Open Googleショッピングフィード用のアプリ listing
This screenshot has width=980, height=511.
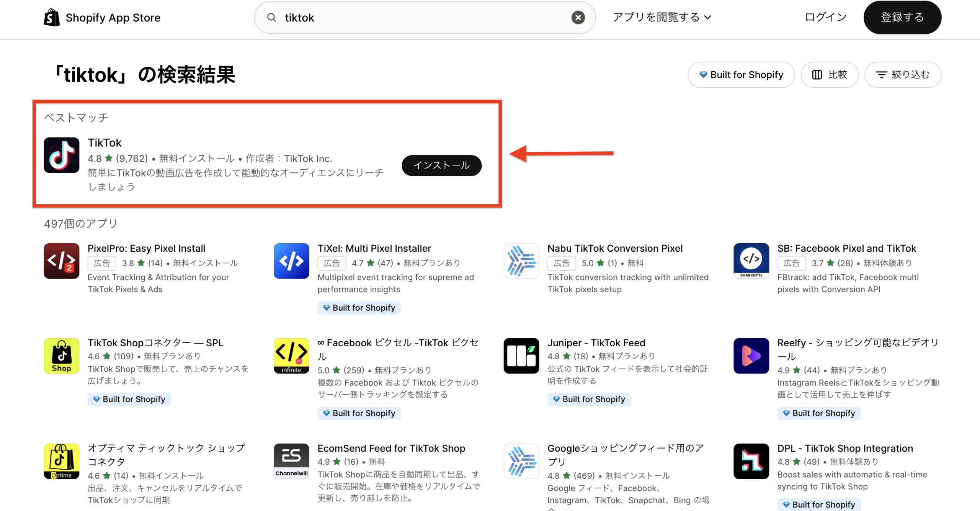pyautogui.click(x=626, y=455)
